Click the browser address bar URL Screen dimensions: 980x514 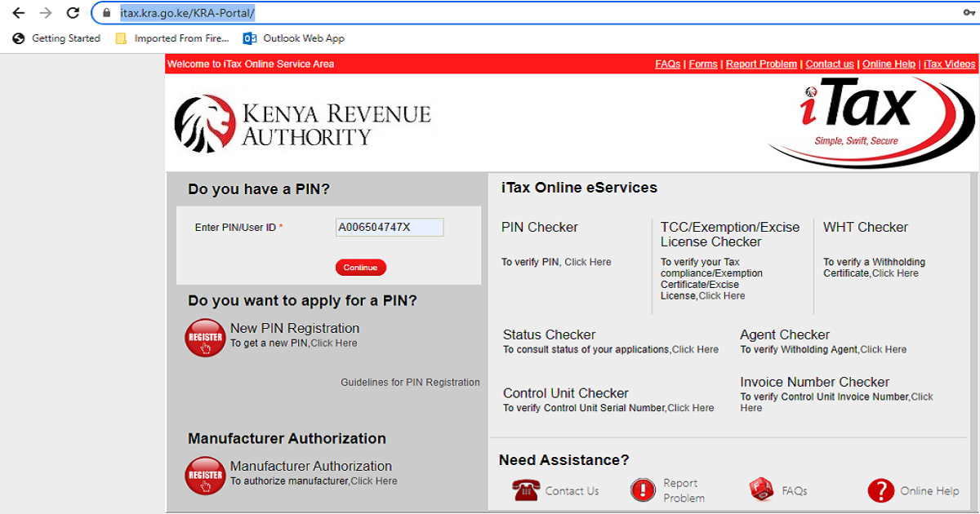(x=187, y=13)
